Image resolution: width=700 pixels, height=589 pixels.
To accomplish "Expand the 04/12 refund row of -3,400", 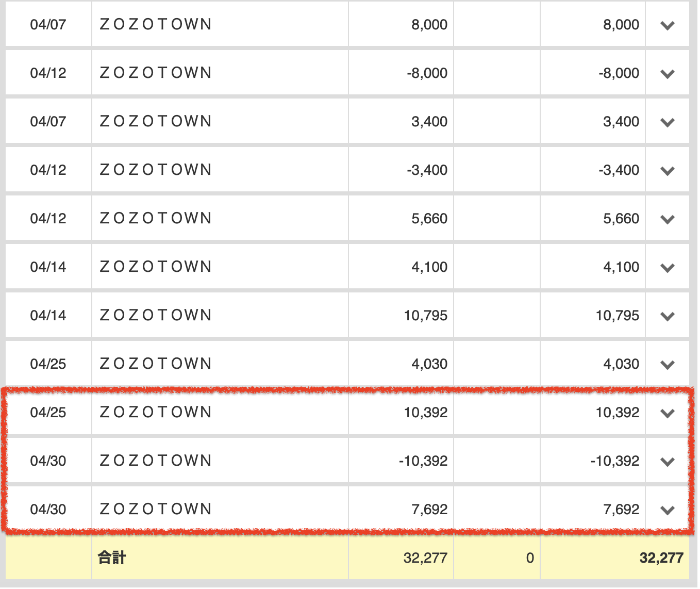I will (x=668, y=171).
